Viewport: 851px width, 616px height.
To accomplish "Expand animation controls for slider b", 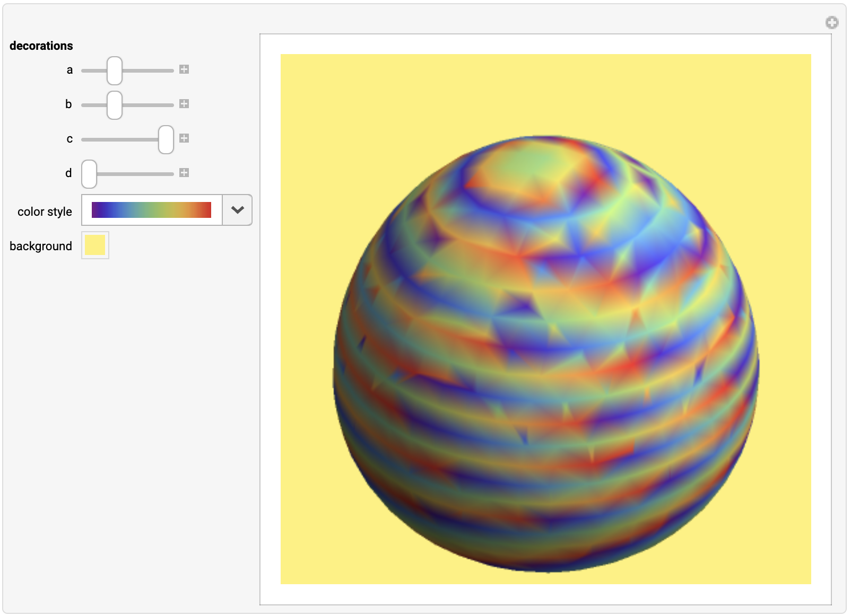I will [x=184, y=104].
